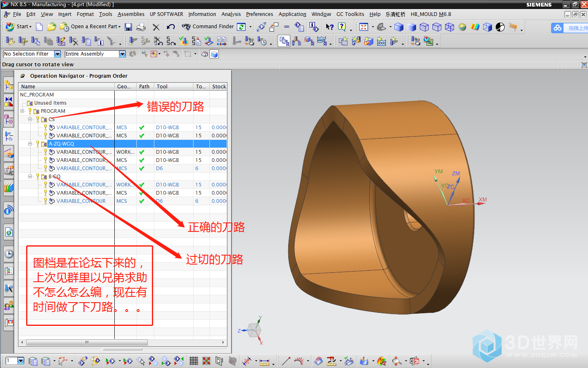Click the True Shading color stripes icon
The width and height of the screenshot is (588, 368).
click(475, 27)
